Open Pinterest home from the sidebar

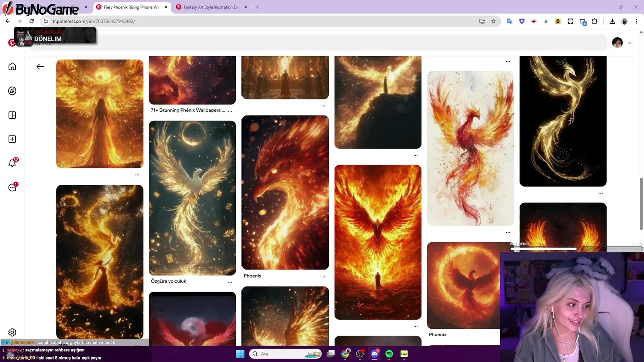(12, 67)
